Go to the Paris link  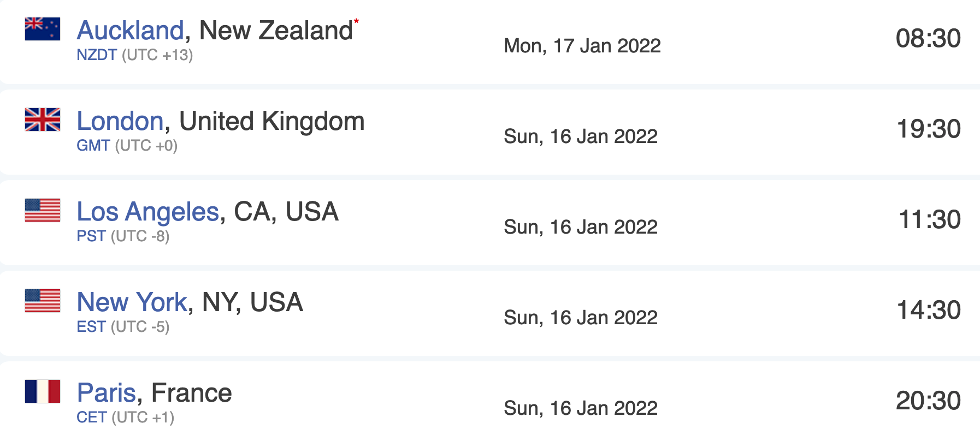pos(106,393)
